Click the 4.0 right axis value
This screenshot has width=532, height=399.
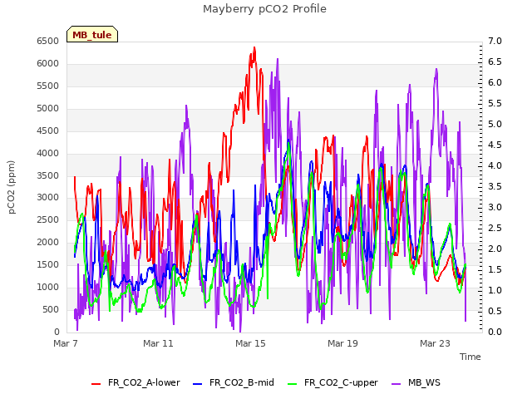[495, 166]
